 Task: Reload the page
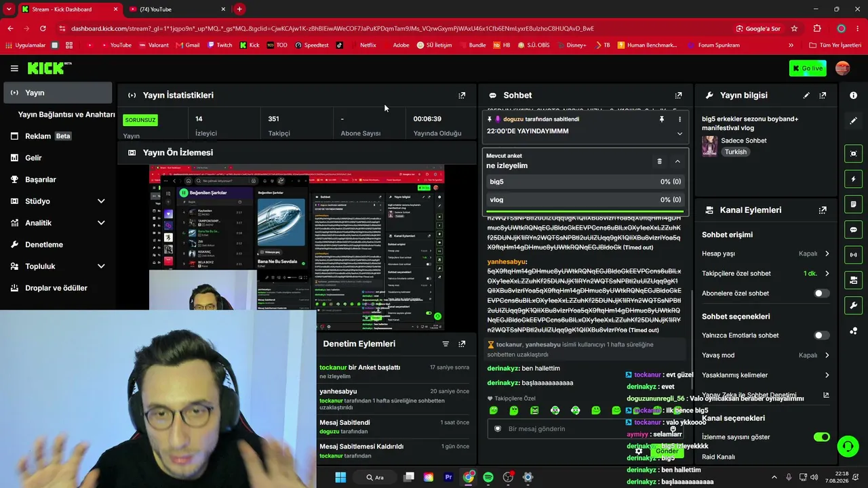tap(43, 28)
